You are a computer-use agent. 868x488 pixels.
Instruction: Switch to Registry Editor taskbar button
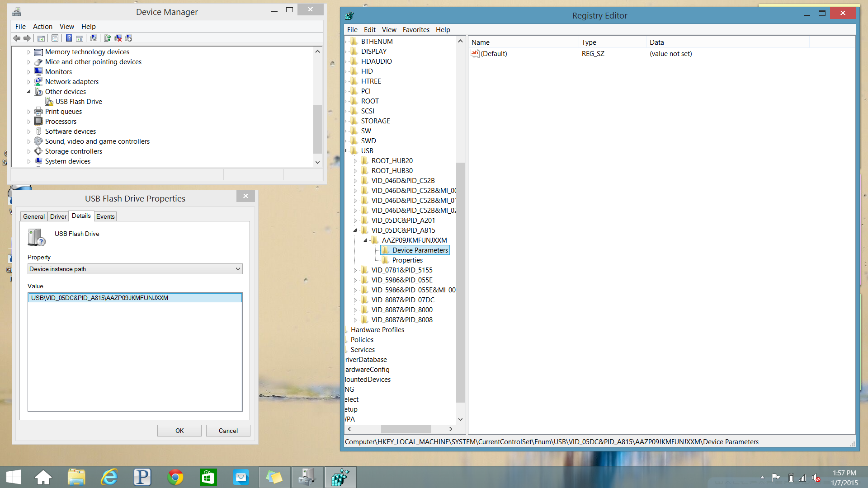pos(340,477)
